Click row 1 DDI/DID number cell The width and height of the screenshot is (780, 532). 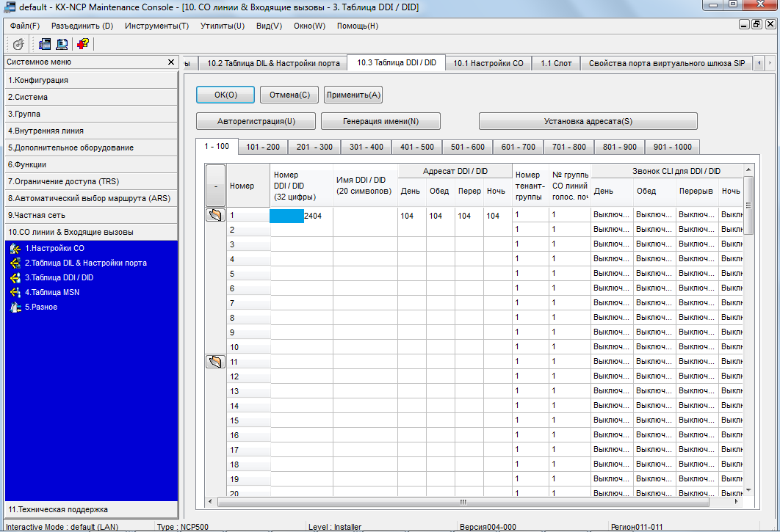coord(301,216)
